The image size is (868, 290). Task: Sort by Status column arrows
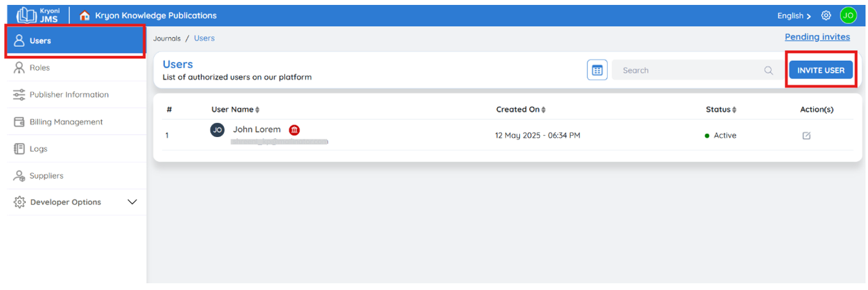pyautogui.click(x=734, y=109)
